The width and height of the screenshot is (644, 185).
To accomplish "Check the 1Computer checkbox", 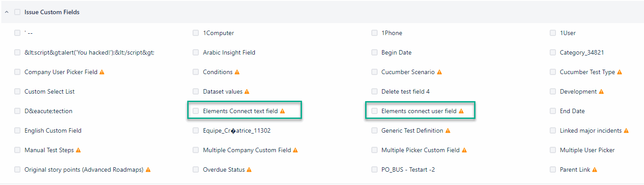I will click(x=196, y=33).
